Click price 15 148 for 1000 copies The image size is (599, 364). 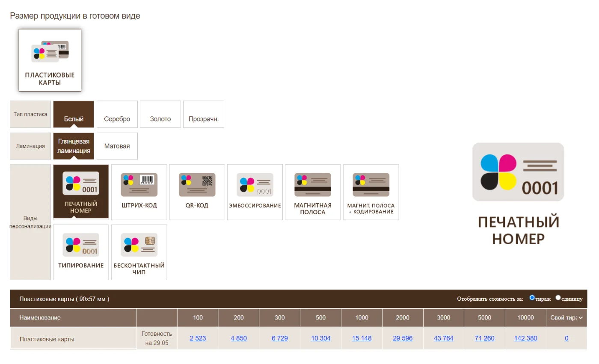362,338
